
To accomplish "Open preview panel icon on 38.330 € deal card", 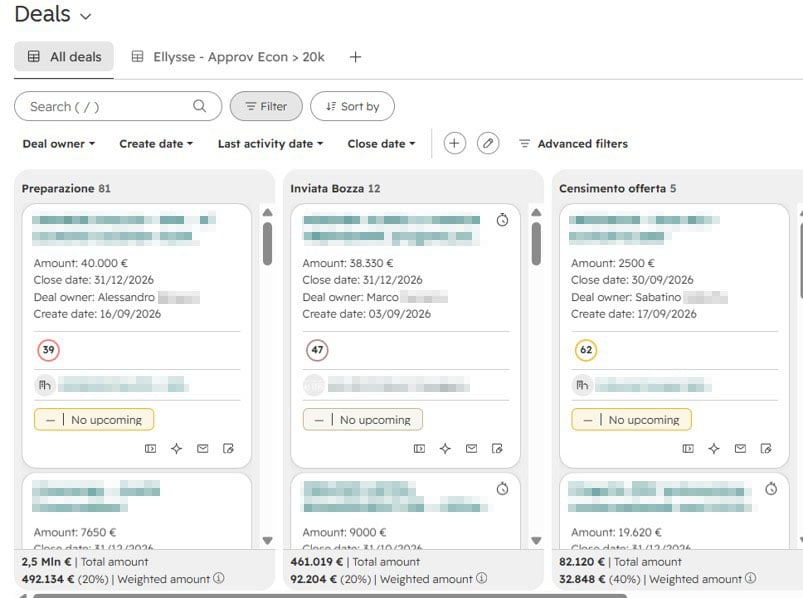I will click(x=419, y=448).
